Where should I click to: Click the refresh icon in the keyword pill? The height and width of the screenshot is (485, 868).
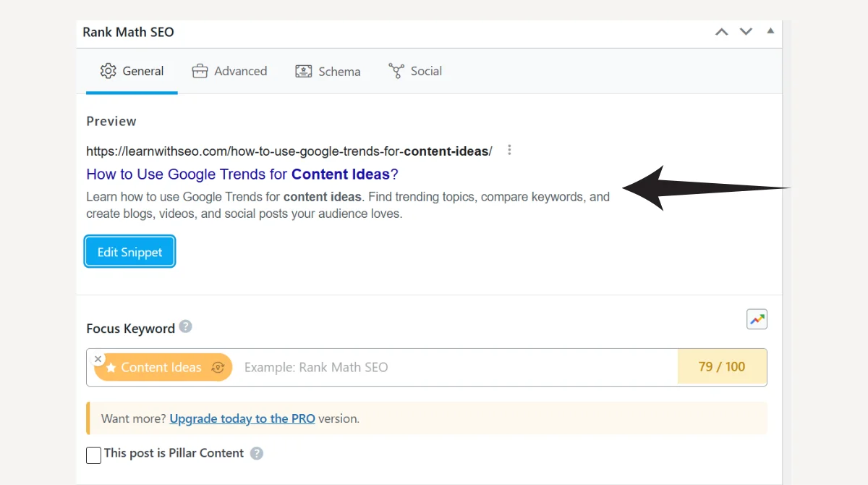[x=218, y=367]
